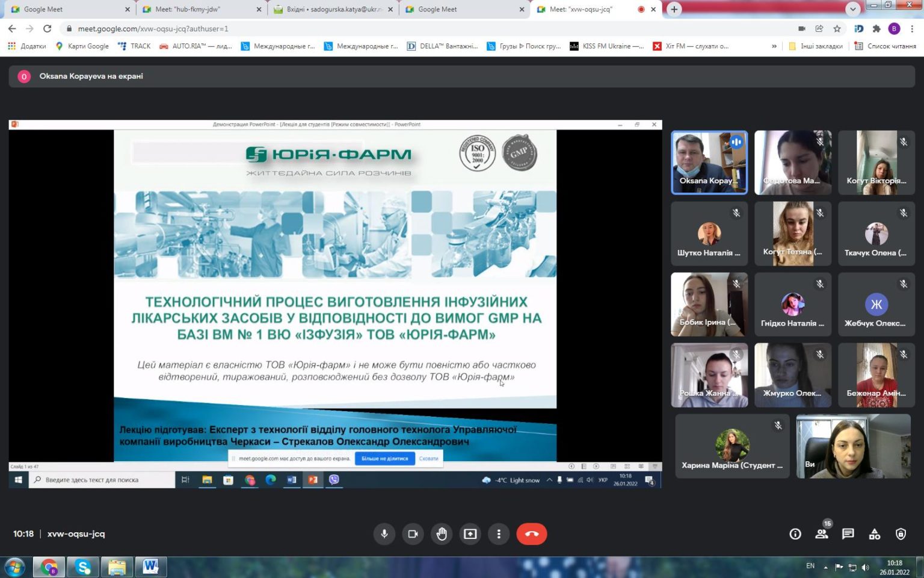Open Chrome from host taskbar
924x578 pixels.
tap(49, 567)
